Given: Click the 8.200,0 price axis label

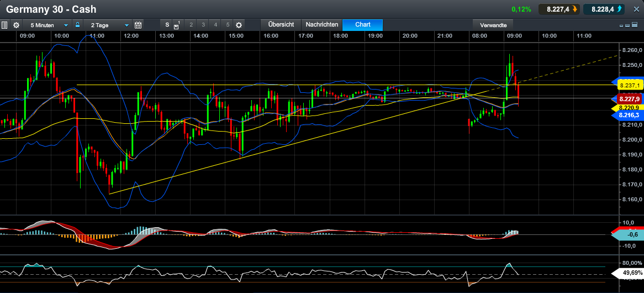Looking at the screenshot, I should pyautogui.click(x=632, y=140).
